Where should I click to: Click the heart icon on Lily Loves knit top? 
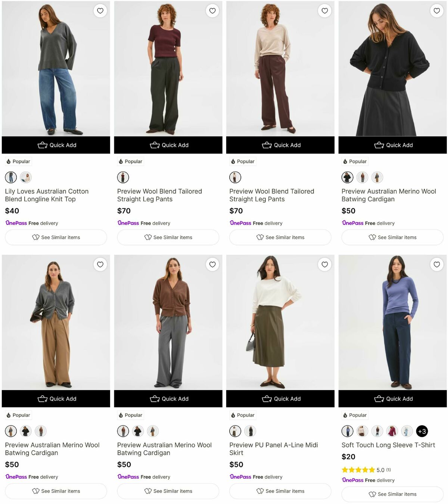pos(100,11)
